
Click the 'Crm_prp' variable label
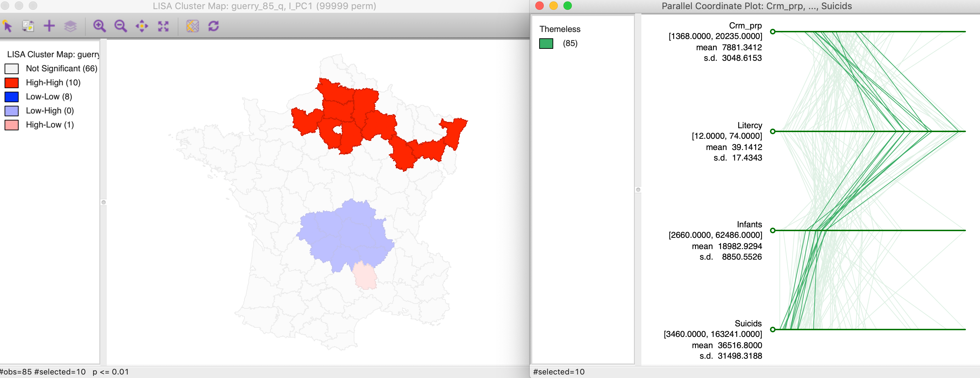[x=745, y=26]
